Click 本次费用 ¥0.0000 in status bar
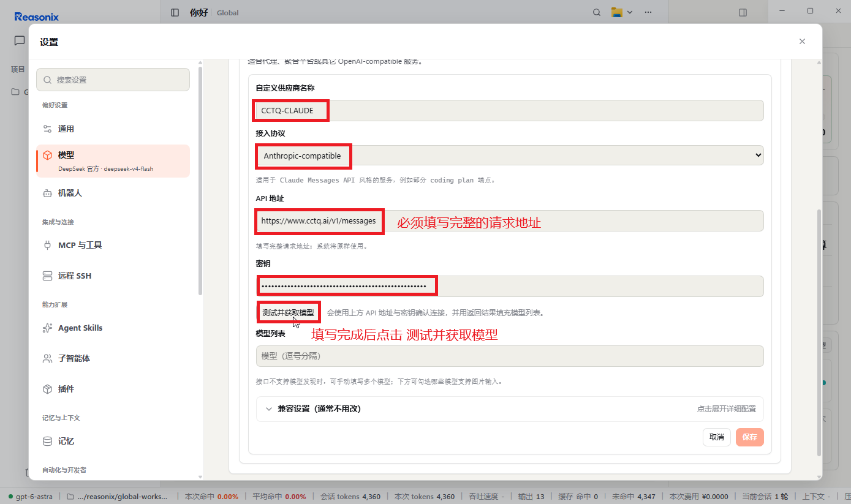 click(x=698, y=497)
